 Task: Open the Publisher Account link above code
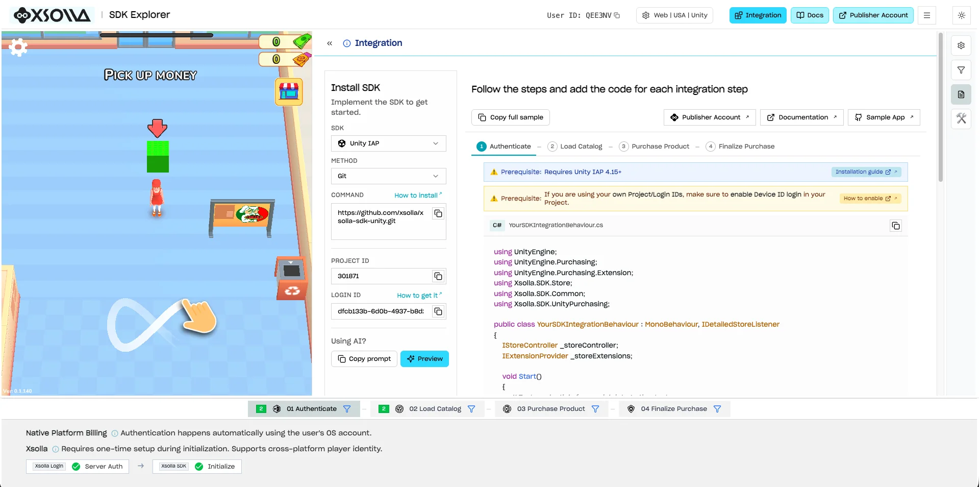pos(710,117)
